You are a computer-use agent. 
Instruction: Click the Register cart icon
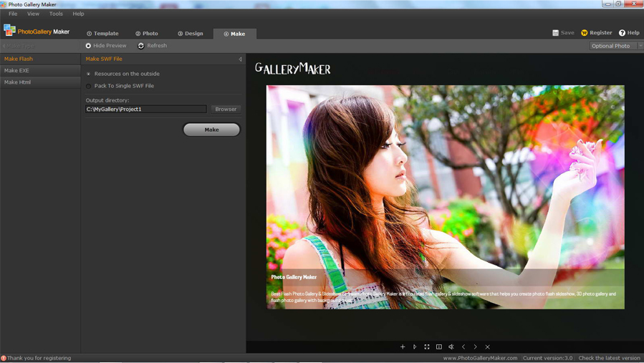click(x=584, y=33)
